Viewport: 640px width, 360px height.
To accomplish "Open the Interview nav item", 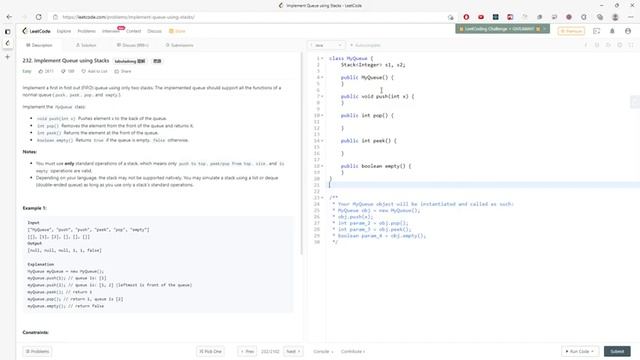I will click(x=111, y=31).
